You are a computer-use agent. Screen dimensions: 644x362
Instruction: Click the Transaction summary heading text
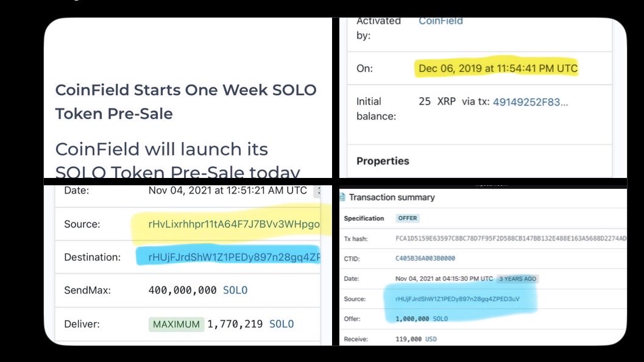click(x=392, y=197)
